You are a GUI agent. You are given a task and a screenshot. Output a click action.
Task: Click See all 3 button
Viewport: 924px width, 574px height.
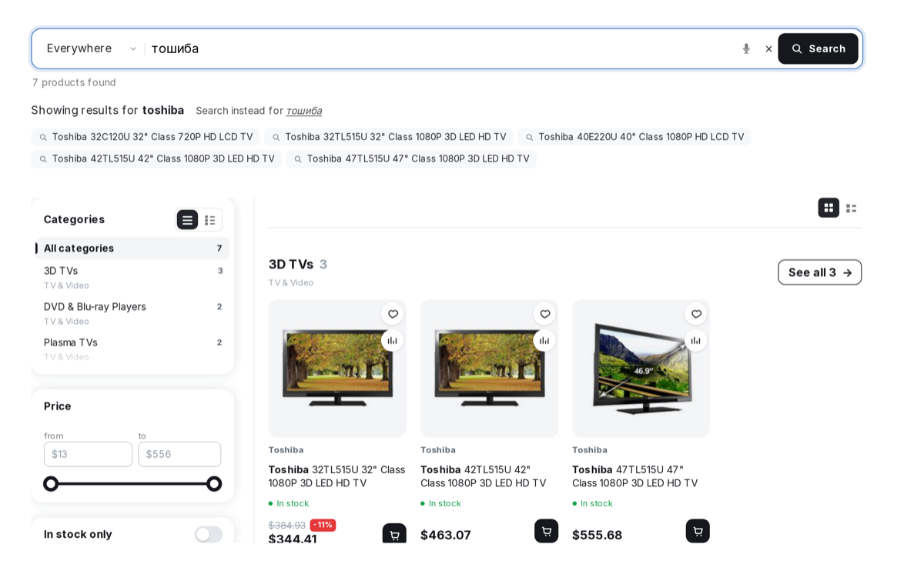(x=819, y=272)
